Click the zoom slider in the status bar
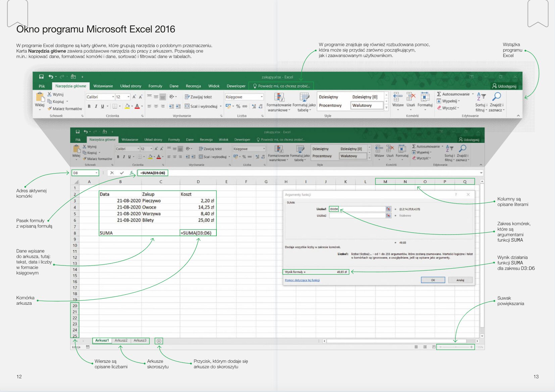The height and width of the screenshot is (392, 555). click(456, 347)
